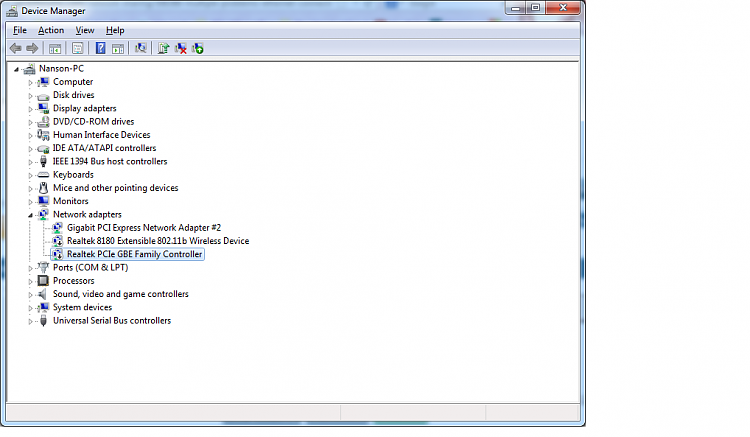Minimize the Device Manager window
The image size is (750, 437).
pos(515,8)
